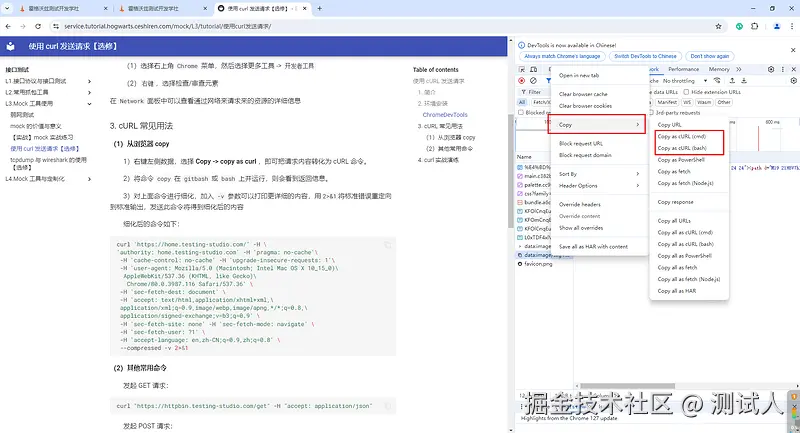Stop recording network log (red record icon)
Viewport: 800px width, 433px height.
(x=521, y=81)
